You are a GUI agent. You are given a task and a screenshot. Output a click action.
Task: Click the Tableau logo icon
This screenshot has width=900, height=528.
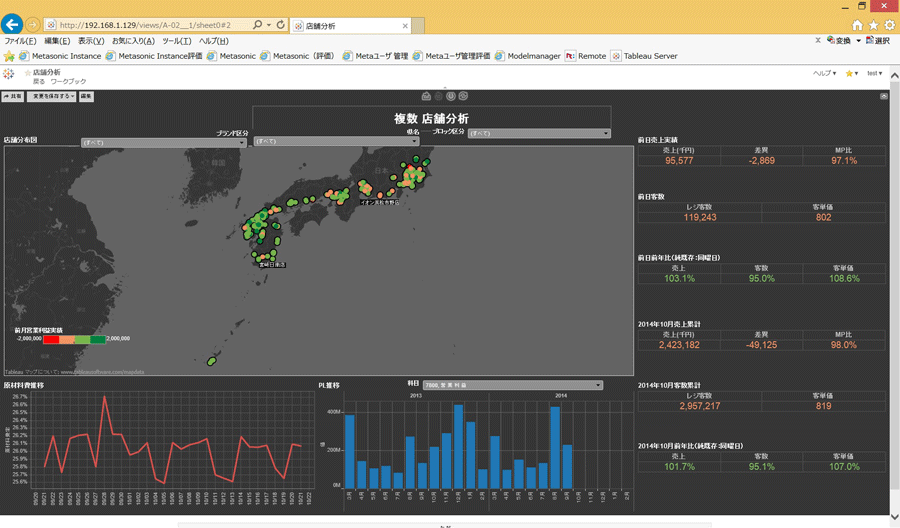point(9,74)
